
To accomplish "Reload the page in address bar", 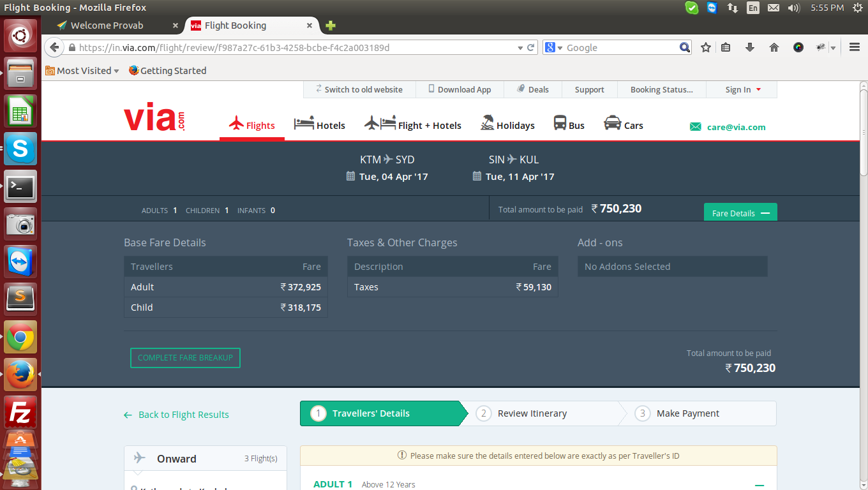I will (x=530, y=47).
